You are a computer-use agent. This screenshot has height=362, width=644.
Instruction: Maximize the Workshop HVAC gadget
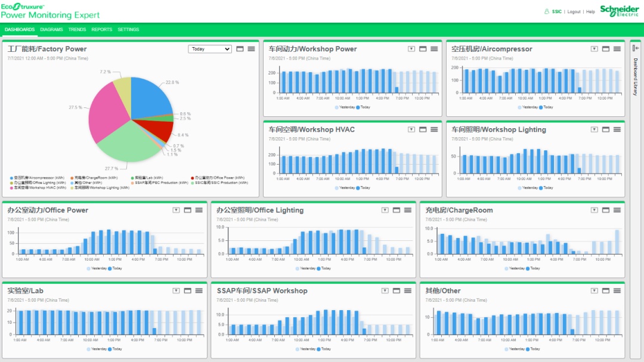[x=423, y=129]
